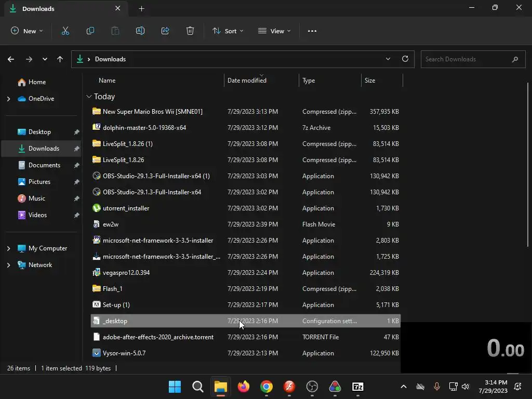The image size is (532, 399).
Task: Click the volume speaker icon in tray
Action: click(465, 387)
